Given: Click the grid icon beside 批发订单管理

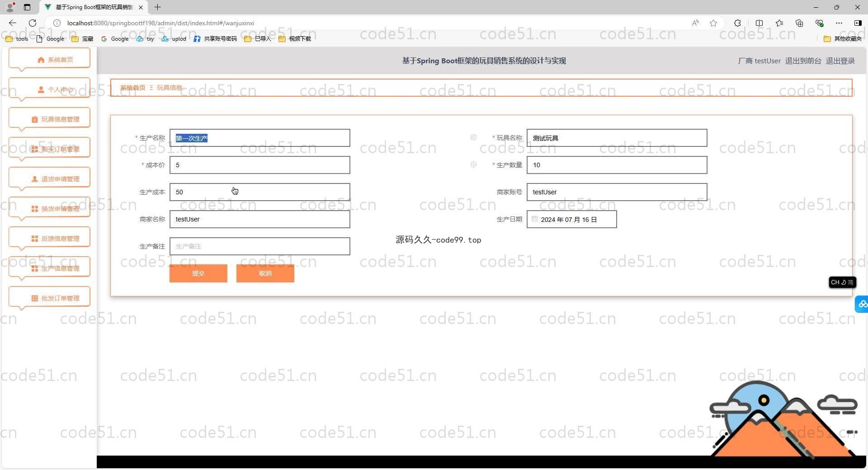Looking at the screenshot, I should [x=35, y=298].
